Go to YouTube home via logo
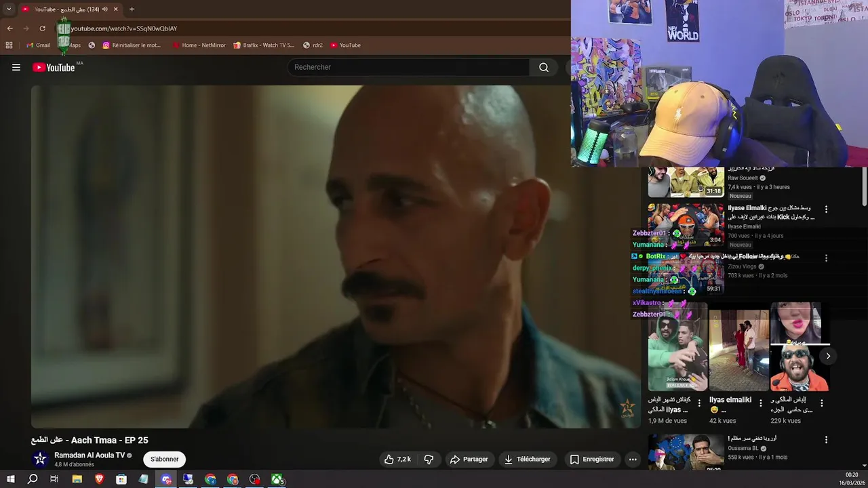868x488 pixels. [54, 67]
